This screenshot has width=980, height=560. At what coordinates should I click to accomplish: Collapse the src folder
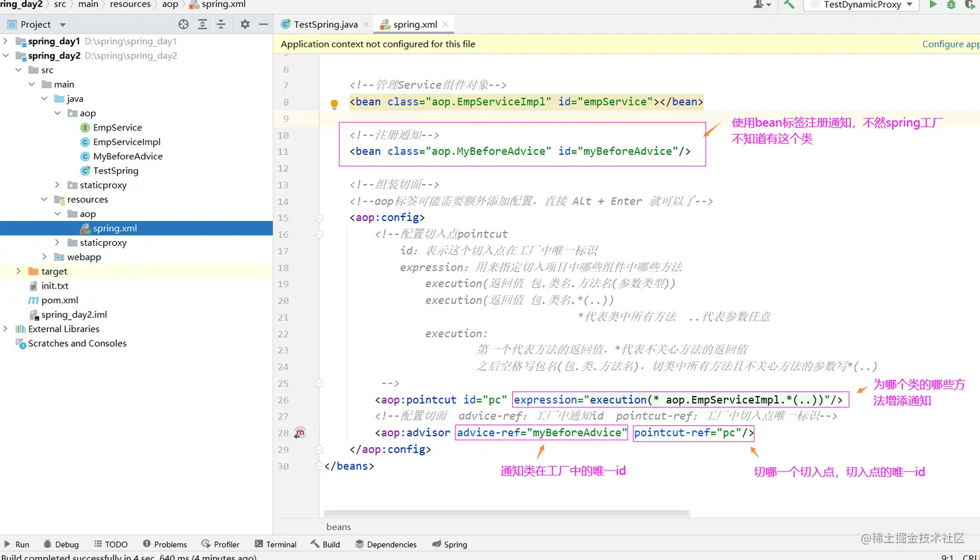click(x=19, y=70)
